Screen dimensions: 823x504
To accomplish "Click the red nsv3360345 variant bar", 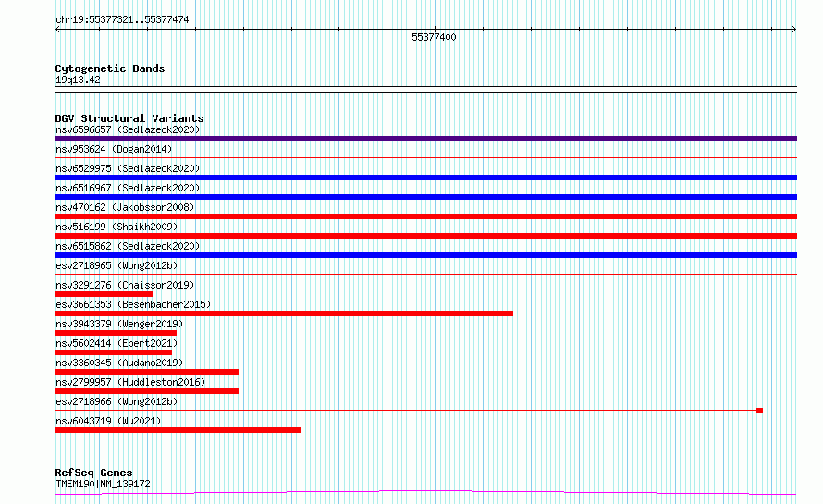I will pyautogui.click(x=146, y=372).
